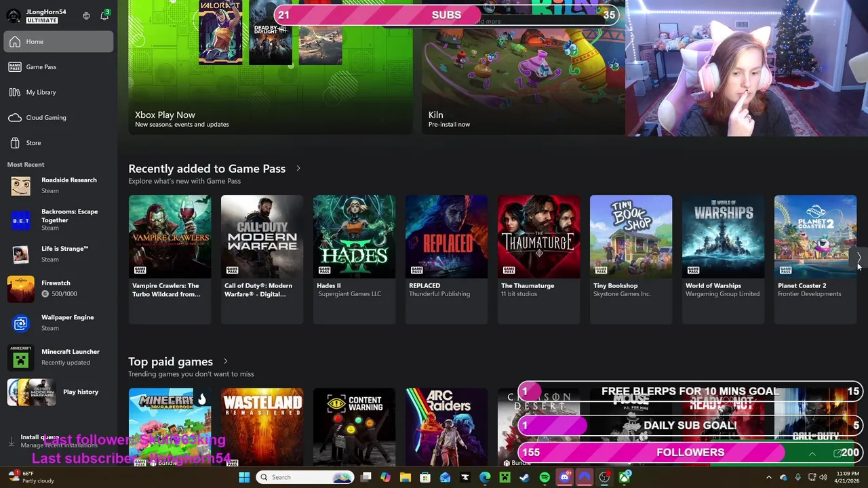The width and height of the screenshot is (868, 488).
Task: Open Wasteland Remastered in Top paid games
Action: 262,427
